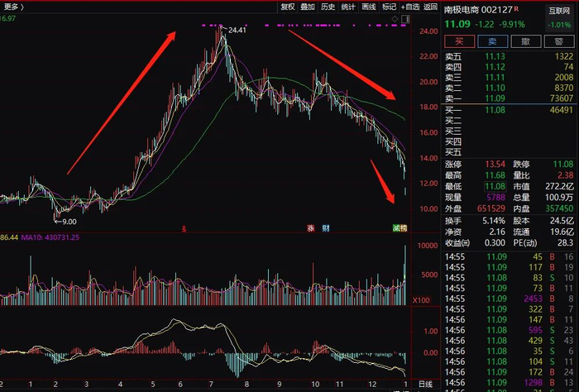This screenshot has width=579, height=392.
Task: Click the boxed 最低 value 11.08
Action: point(495,186)
